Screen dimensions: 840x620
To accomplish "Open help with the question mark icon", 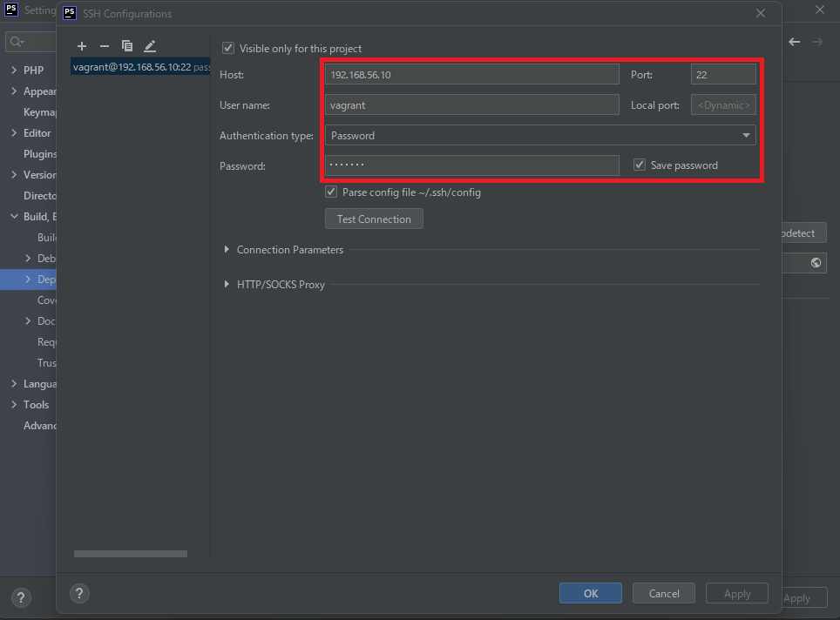I will [79, 593].
